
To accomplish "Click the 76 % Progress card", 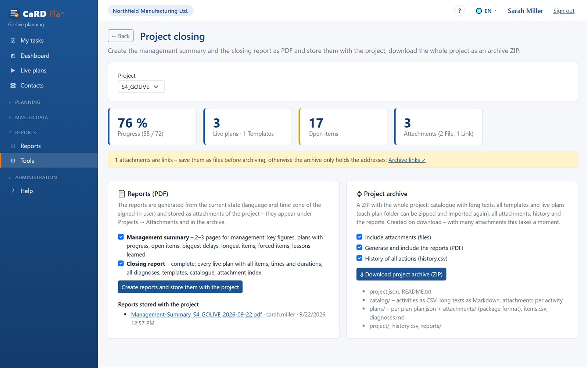I will (x=153, y=127).
